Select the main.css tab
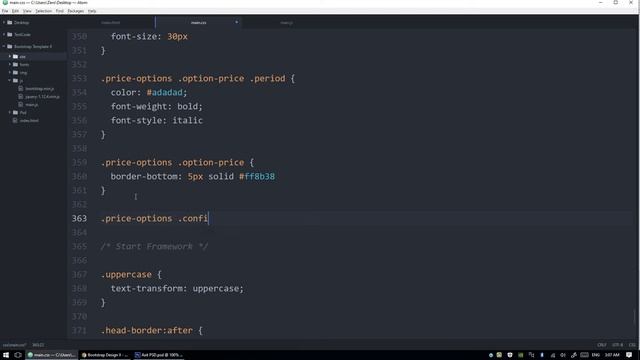This screenshot has width=640, height=360. pos(198,23)
